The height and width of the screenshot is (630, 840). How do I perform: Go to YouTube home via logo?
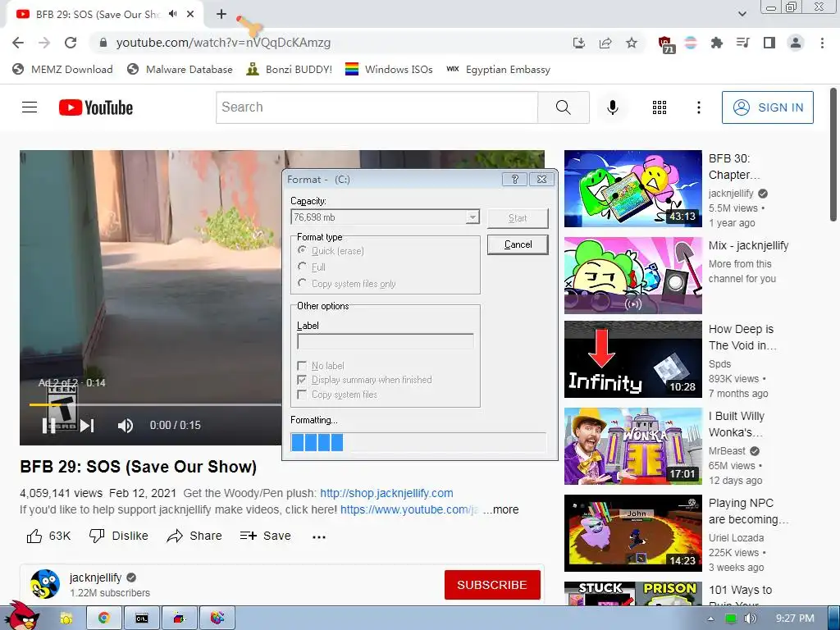(x=96, y=107)
